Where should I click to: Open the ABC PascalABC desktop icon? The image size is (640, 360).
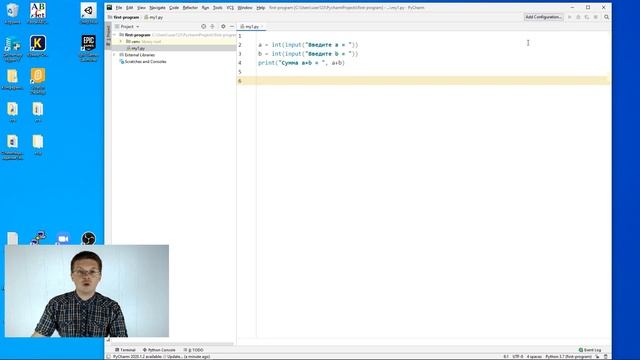pyautogui.click(x=38, y=13)
